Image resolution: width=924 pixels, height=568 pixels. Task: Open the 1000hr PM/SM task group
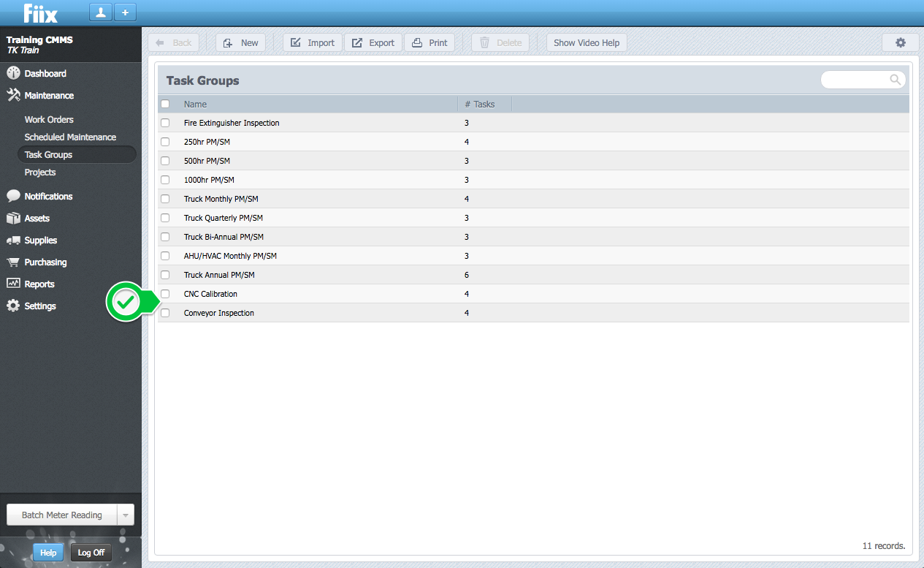point(209,180)
